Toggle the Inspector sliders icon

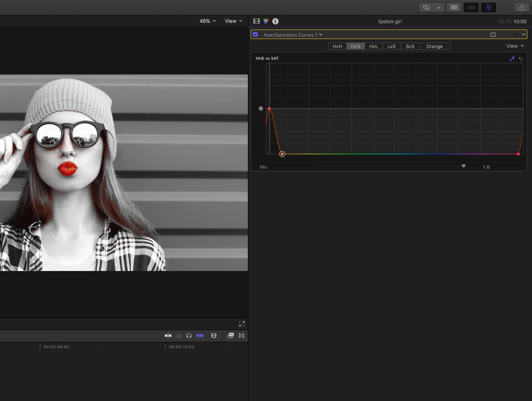(489, 7)
